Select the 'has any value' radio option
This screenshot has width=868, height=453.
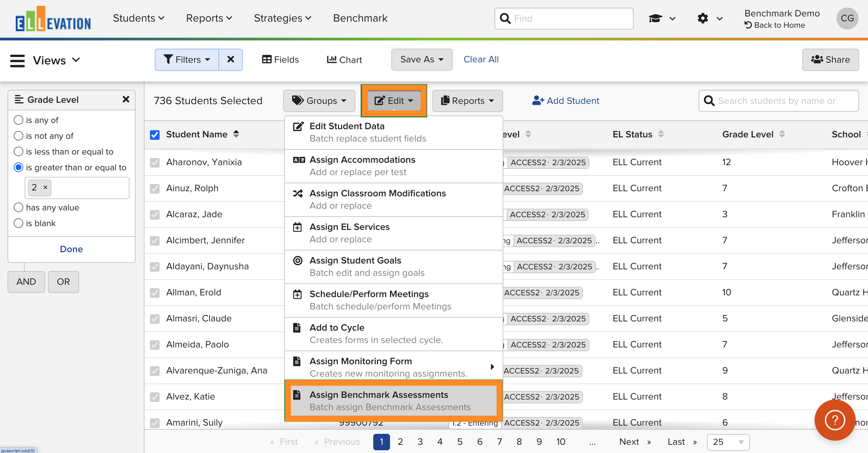pyautogui.click(x=18, y=207)
